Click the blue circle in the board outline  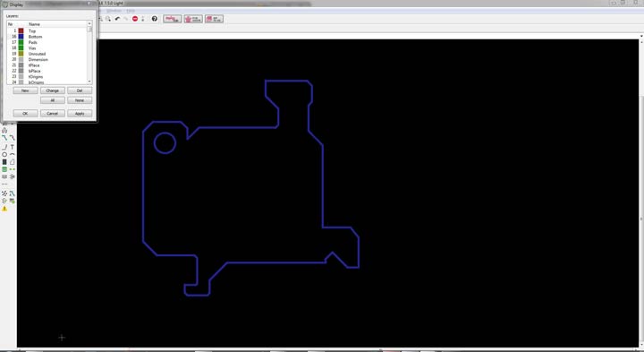pos(165,143)
